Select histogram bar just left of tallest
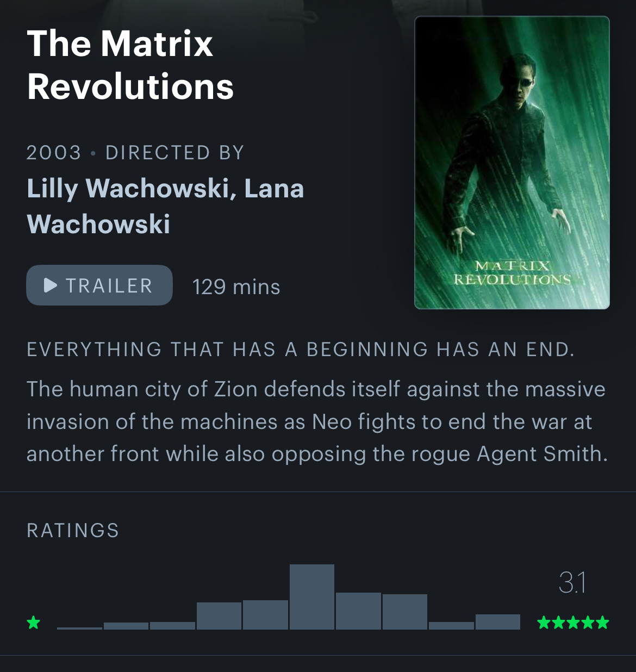 (265, 615)
